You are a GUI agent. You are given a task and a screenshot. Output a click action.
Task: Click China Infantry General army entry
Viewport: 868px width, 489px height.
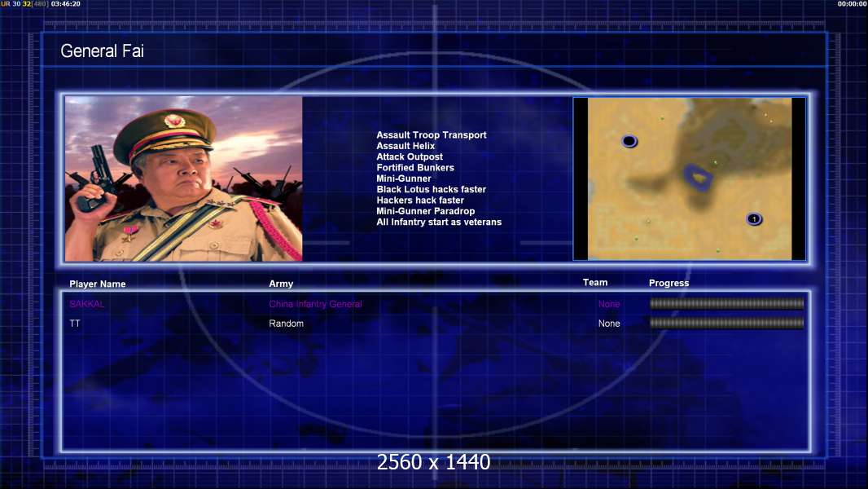coord(316,304)
